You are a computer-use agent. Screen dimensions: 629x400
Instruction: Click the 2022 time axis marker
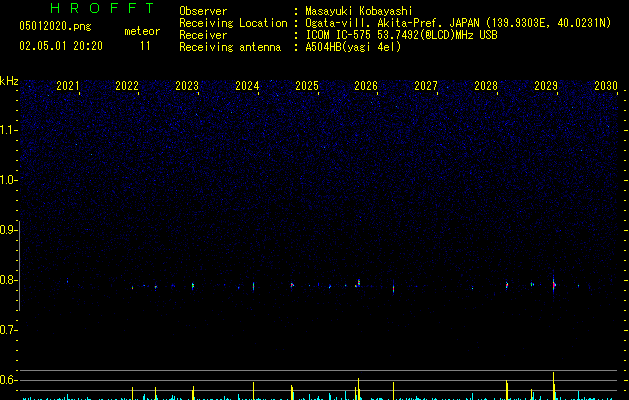(127, 86)
